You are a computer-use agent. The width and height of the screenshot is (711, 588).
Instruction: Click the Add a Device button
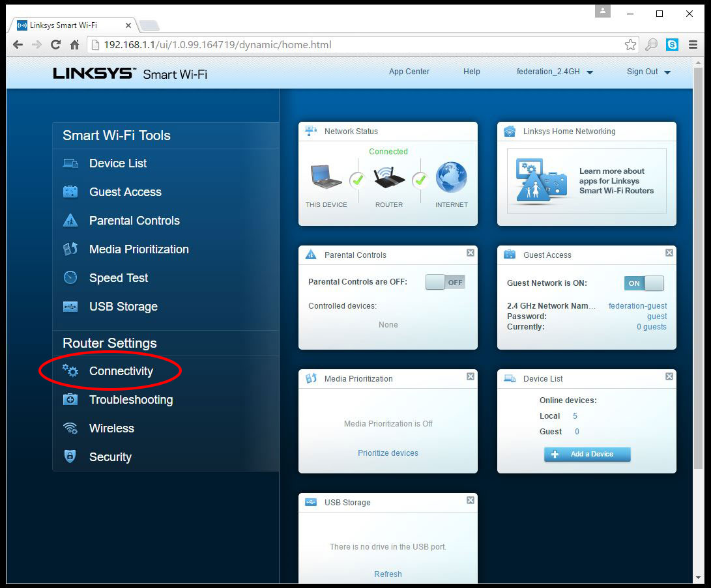pyautogui.click(x=587, y=454)
